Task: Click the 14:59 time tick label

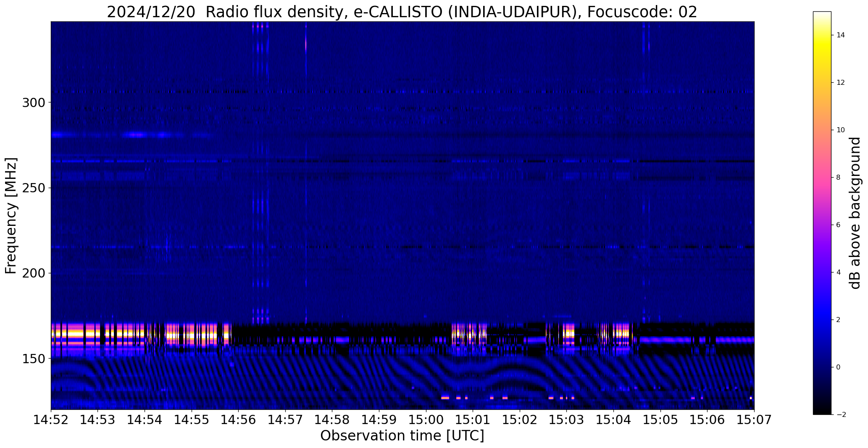Action: [379, 420]
